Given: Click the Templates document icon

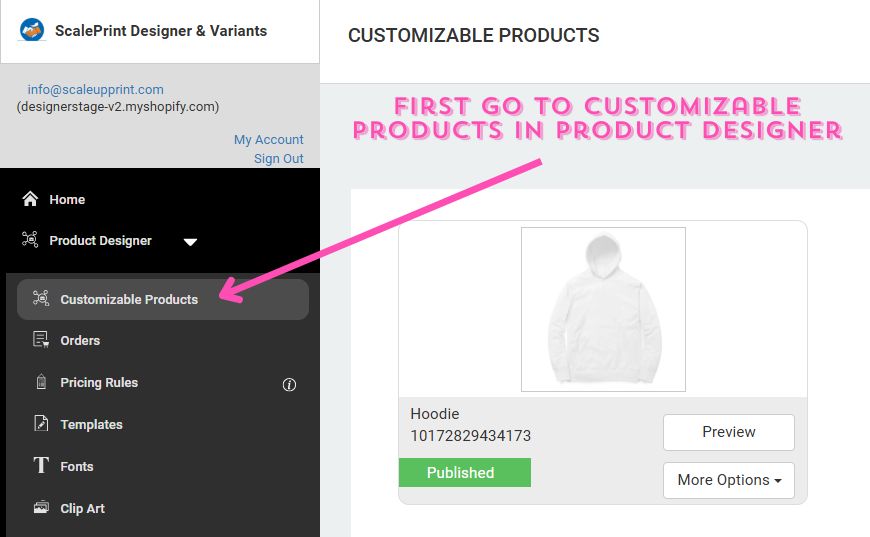Looking at the screenshot, I should coord(41,424).
